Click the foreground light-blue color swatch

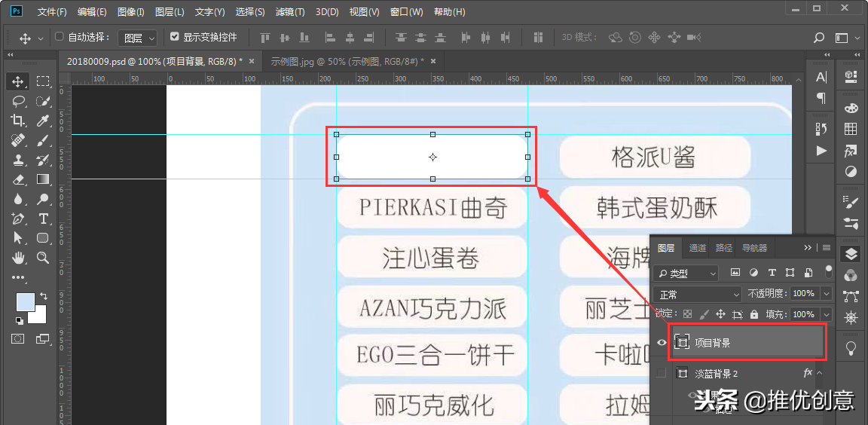point(24,301)
